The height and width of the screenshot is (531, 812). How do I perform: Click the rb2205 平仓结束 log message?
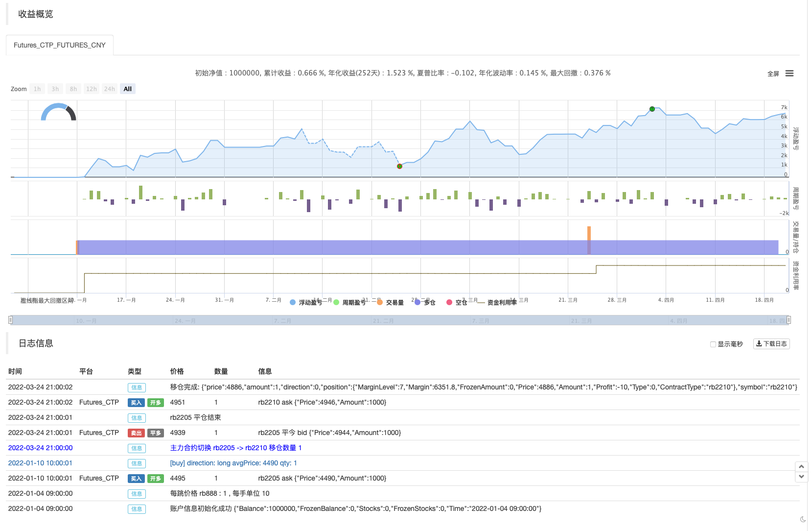pos(195,417)
